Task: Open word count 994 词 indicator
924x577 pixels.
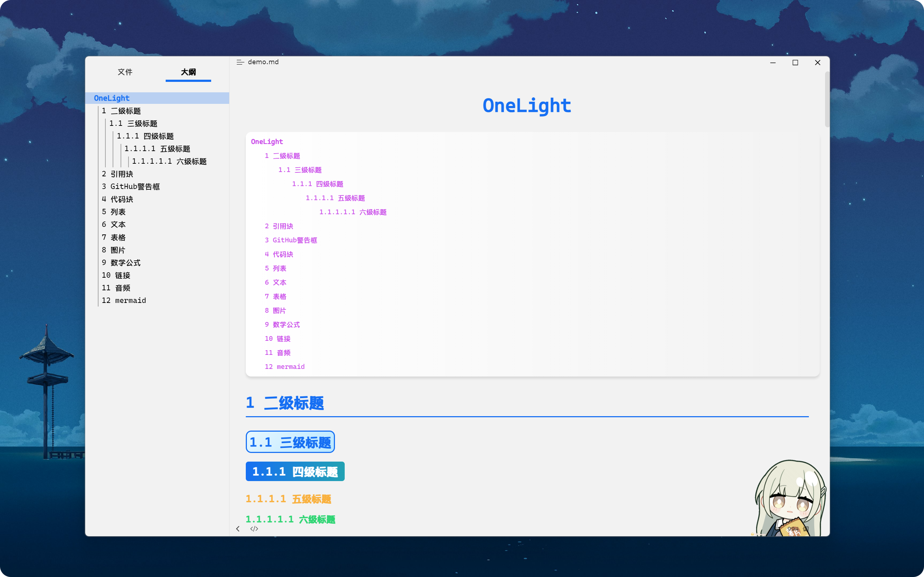Action: pyautogui.click(x=797, y=529)
